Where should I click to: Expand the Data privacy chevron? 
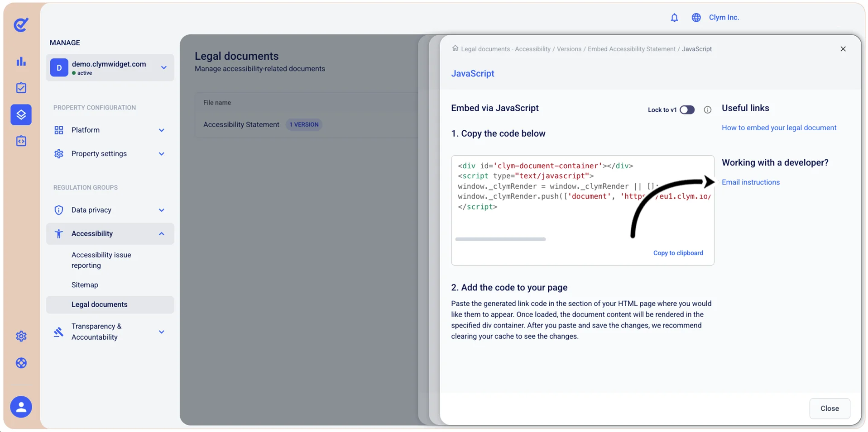pyautogui.click(x=162, y=210)
